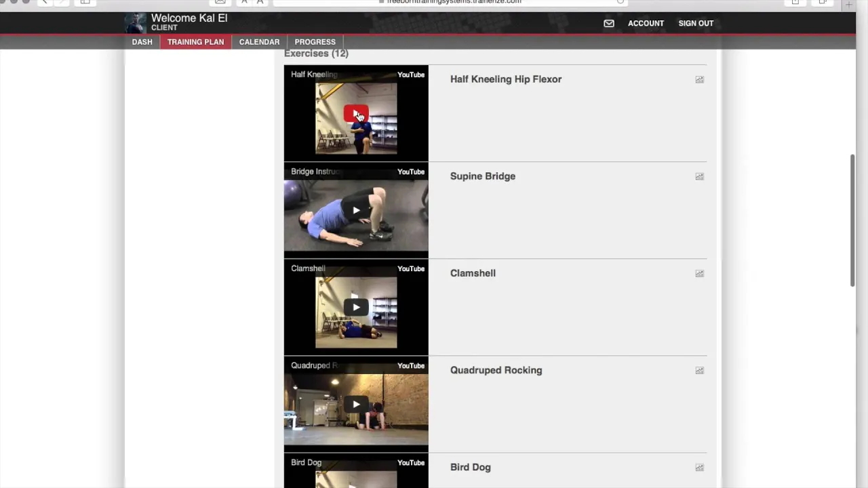Image resolution: width=868 pixels, height=488 pixels.
Task: Click the 'Clamshell' video title overlay
Action: (x=308, y=268)
